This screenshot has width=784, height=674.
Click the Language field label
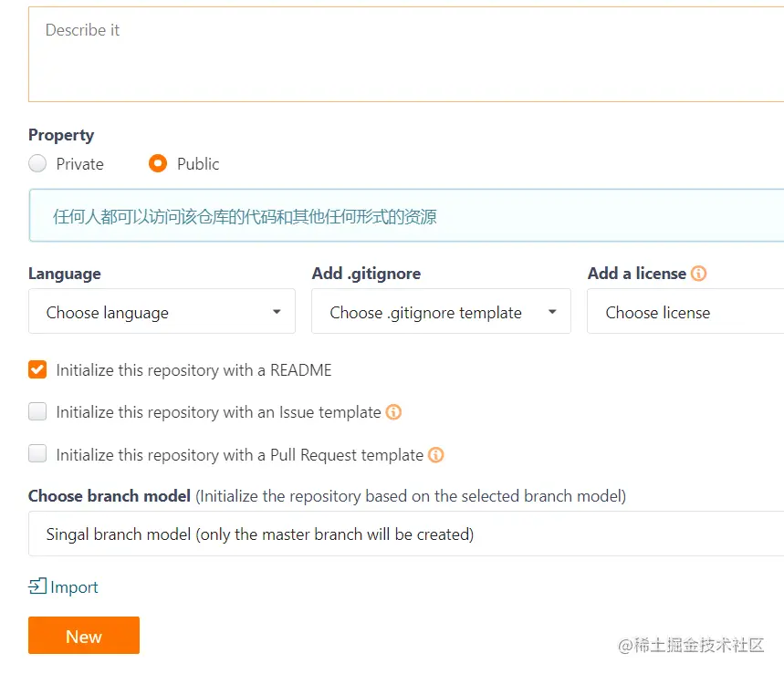click(x=65, y=274)
